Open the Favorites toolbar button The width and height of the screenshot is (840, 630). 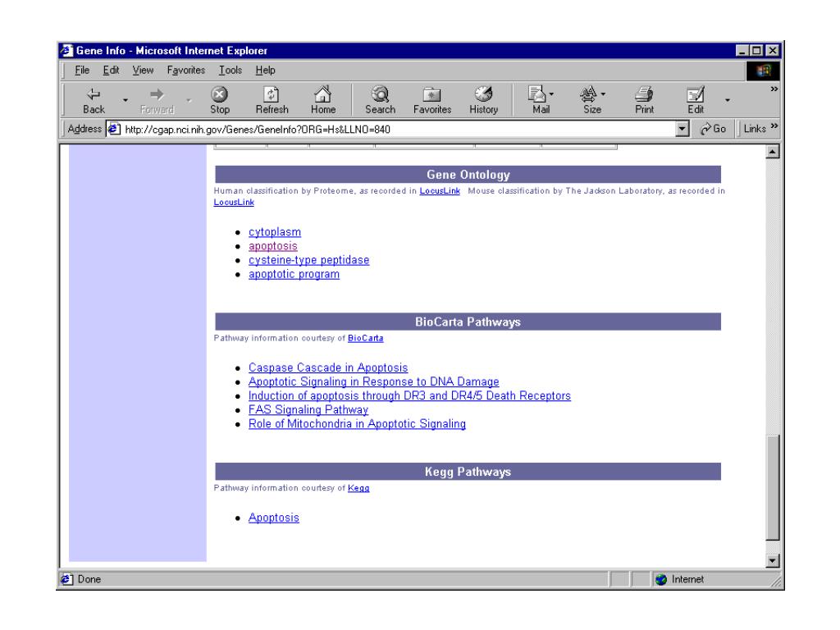431,100
